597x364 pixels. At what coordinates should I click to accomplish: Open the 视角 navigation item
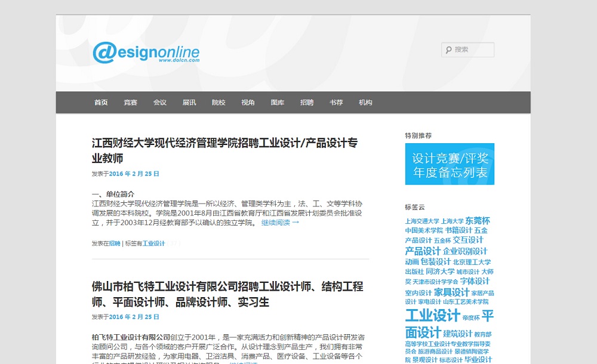click(x=248, y=103)
